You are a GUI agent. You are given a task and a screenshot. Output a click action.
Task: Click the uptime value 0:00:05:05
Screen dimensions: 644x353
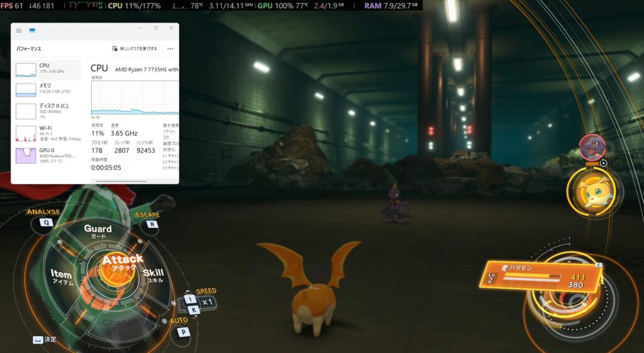[106, 168]
